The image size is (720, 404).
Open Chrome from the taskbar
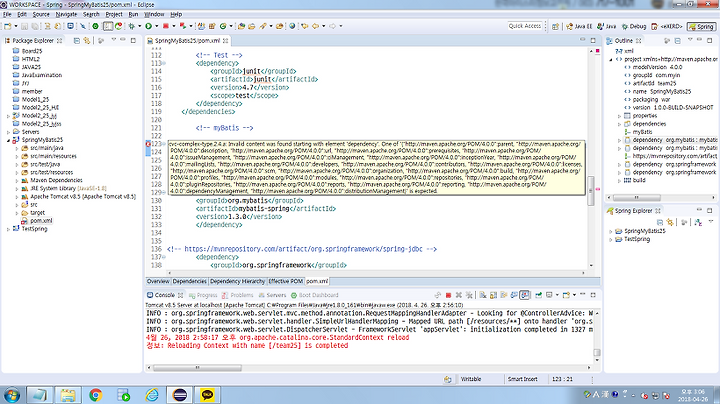click(x=96, y=395)
